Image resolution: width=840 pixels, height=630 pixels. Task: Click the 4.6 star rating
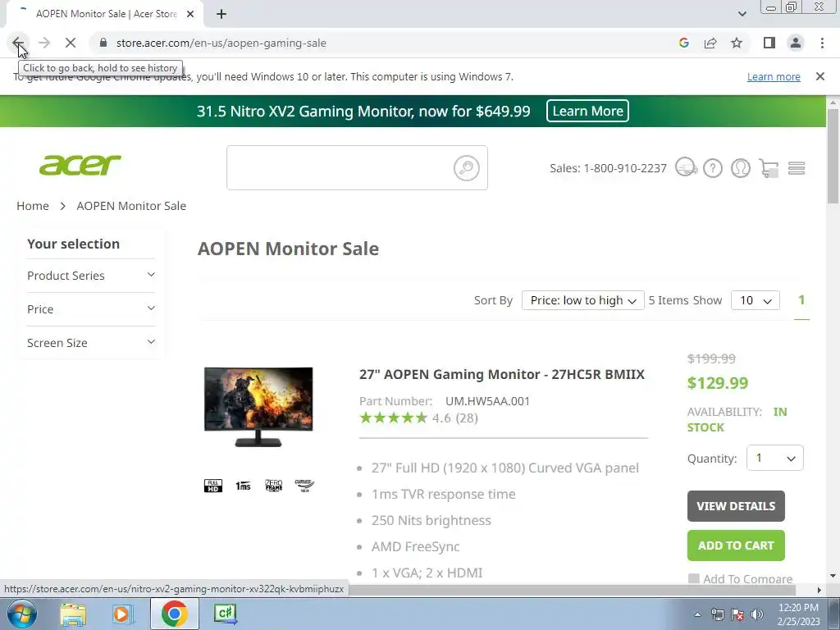pyautogui.click(x=418, y=418)
